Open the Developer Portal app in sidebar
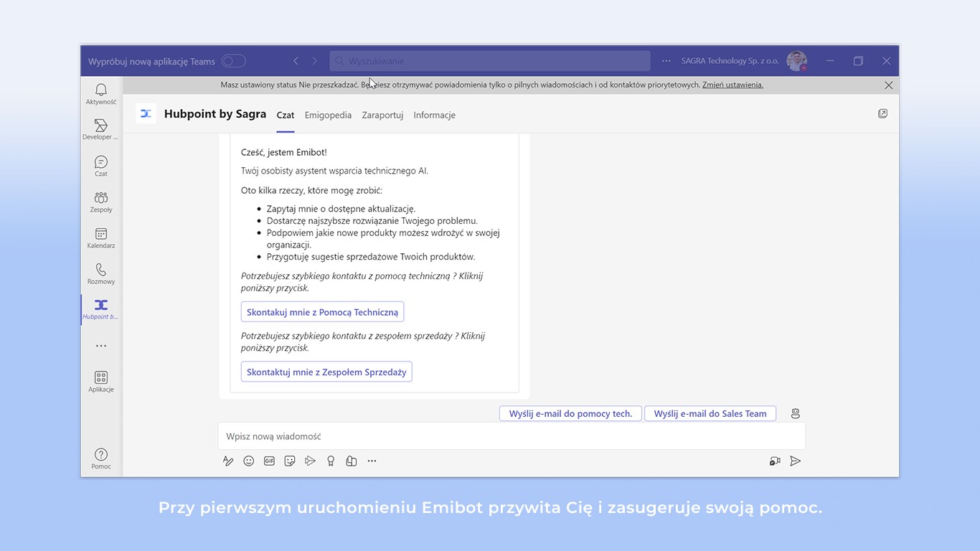 pyautogui.click(x=101, y=130)
